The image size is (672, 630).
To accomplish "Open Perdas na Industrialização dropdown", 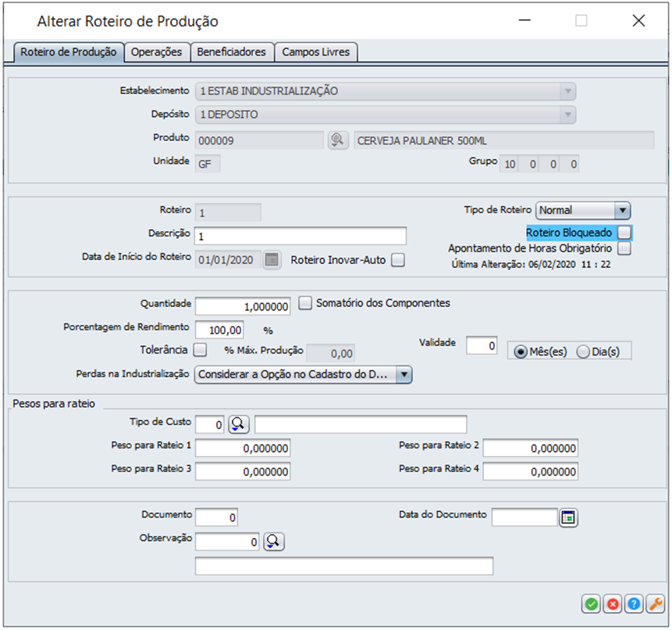I will (x=304, y=375).
